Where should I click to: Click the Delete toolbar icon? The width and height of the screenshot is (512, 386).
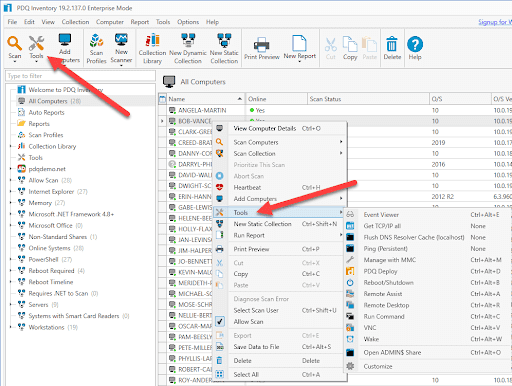[392, 44]
